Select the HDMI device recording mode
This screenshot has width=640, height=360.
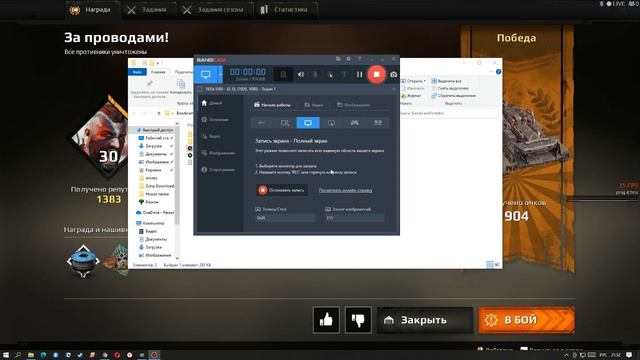pyautogui.click(x=378, y=122)
